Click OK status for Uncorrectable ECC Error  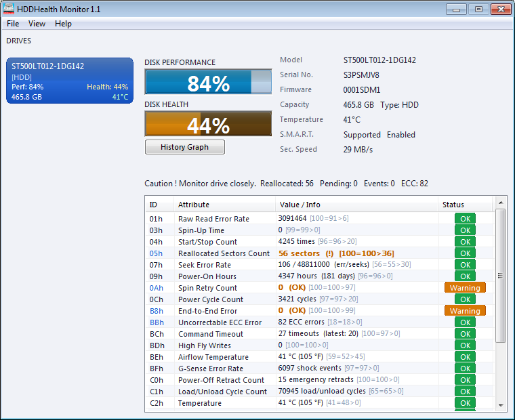tap(465, 322)
